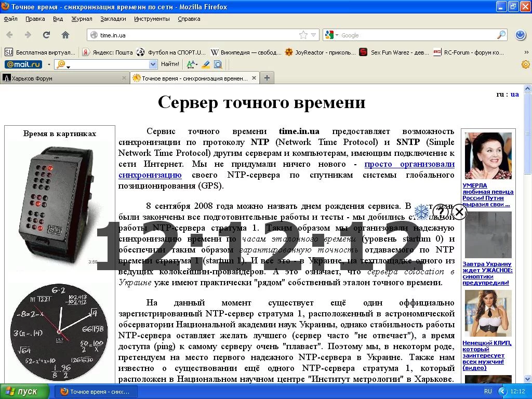Open the Windows 'пуск' Start button

pyautogui.click(x=25, y=392)
